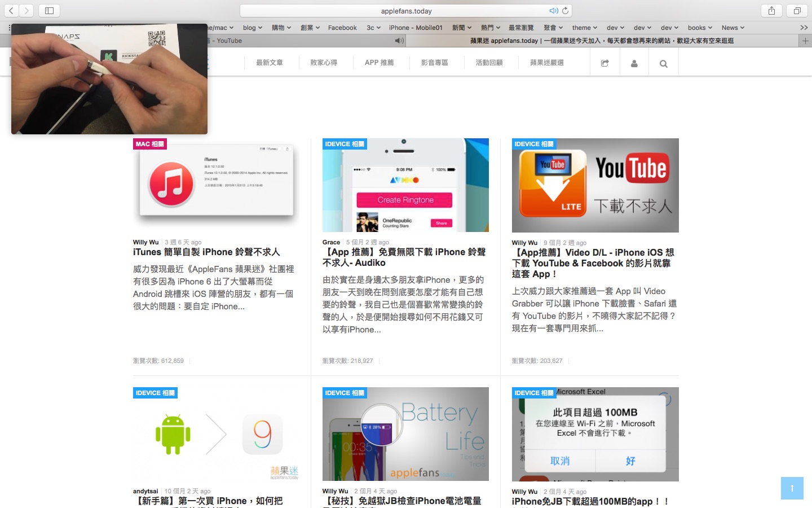Open the 蘋果迷嚴選 menu item
This screenshot has width=812, height=508.
(547, 63)
